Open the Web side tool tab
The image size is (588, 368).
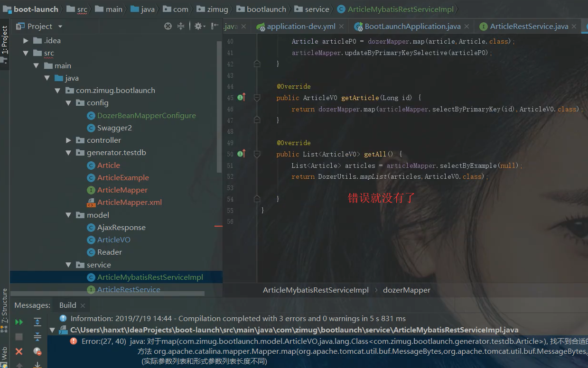click(x=5, y=357)
